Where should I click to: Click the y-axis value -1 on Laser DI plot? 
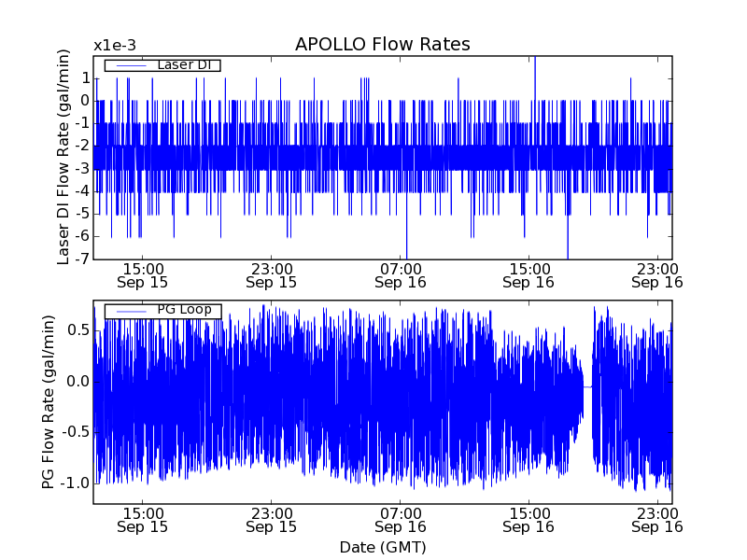point(81,123)
